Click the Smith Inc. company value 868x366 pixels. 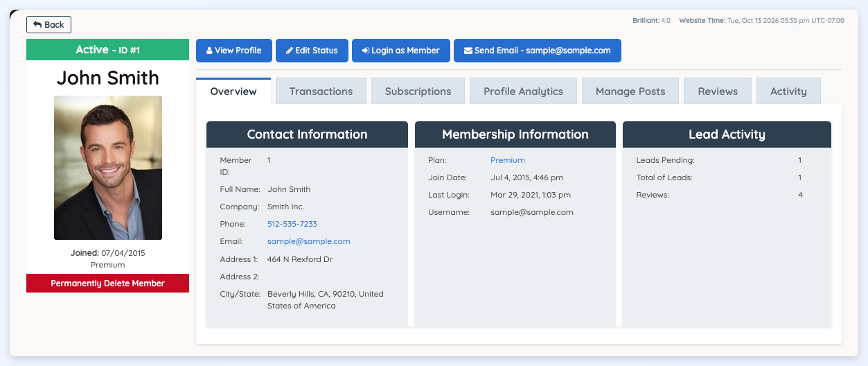285,207
